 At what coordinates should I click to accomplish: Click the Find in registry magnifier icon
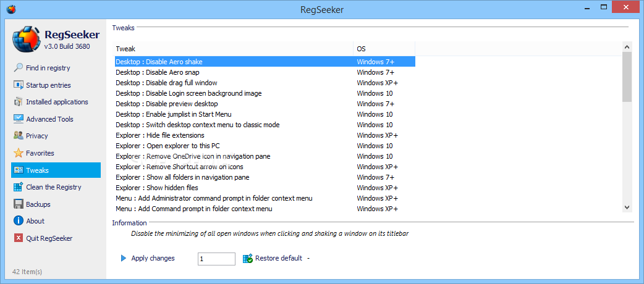[x=19, y=68]
